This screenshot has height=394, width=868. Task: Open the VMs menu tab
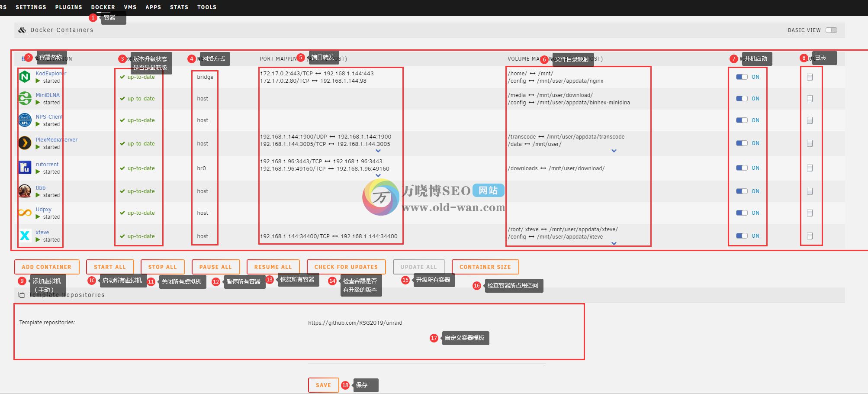point(130,7)
